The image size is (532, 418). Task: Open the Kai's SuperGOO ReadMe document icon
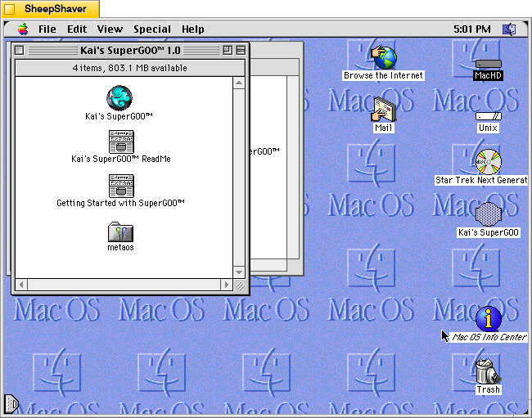(x=121, y=142)
